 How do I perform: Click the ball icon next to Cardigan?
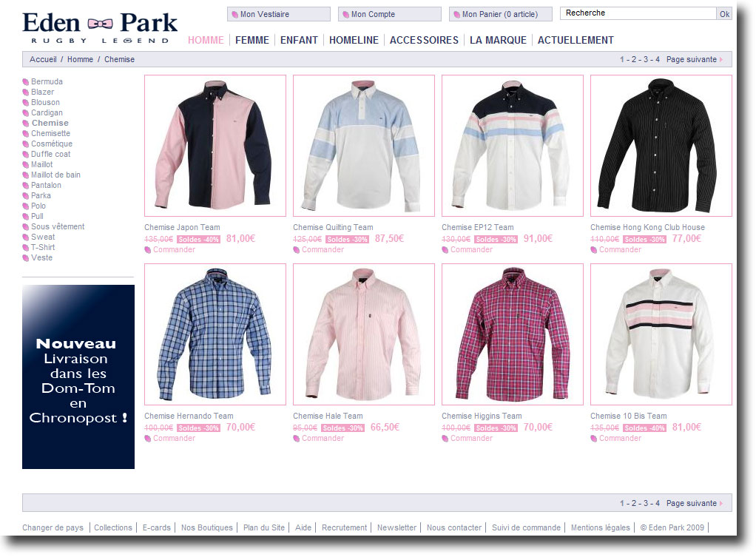click(26, 113)
